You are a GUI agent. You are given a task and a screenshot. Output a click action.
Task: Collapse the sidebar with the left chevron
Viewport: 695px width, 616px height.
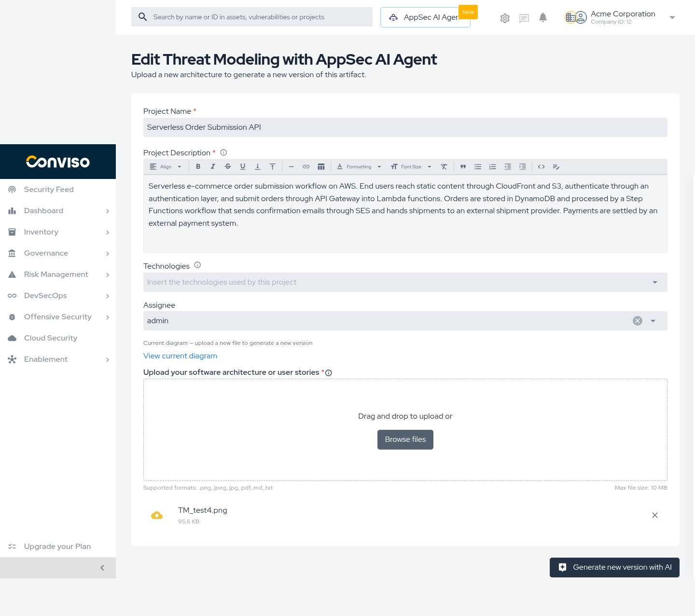coord(102,568)
